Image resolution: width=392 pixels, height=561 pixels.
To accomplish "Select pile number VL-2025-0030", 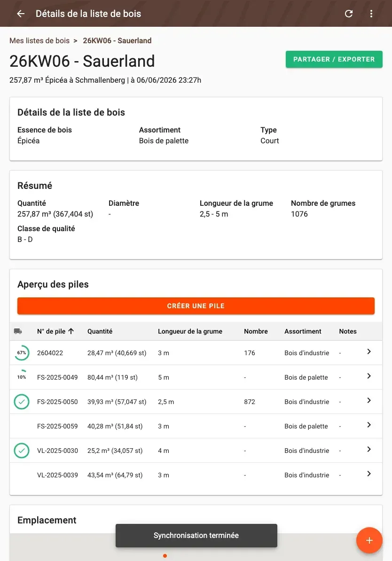I will [x=57, y=451].
